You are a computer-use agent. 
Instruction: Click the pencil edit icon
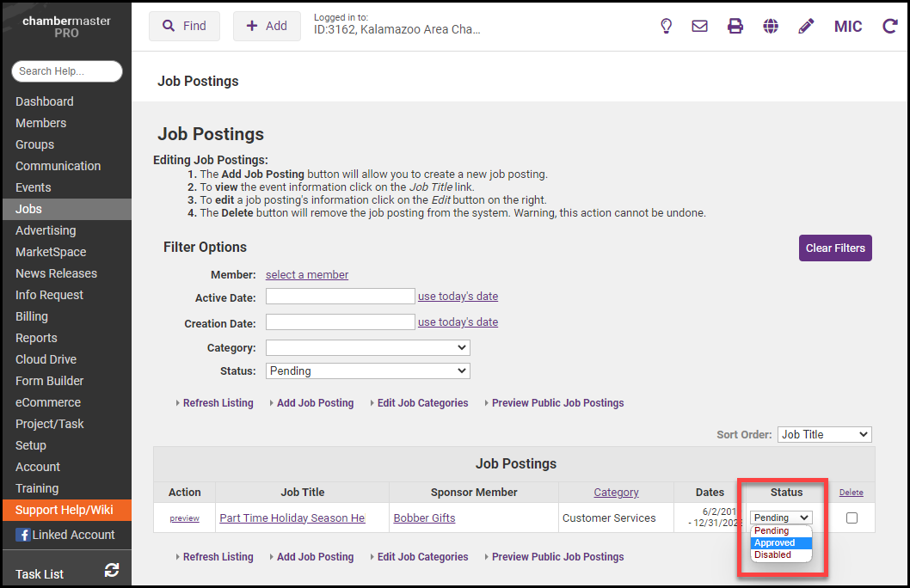click(x=806, y=26)
